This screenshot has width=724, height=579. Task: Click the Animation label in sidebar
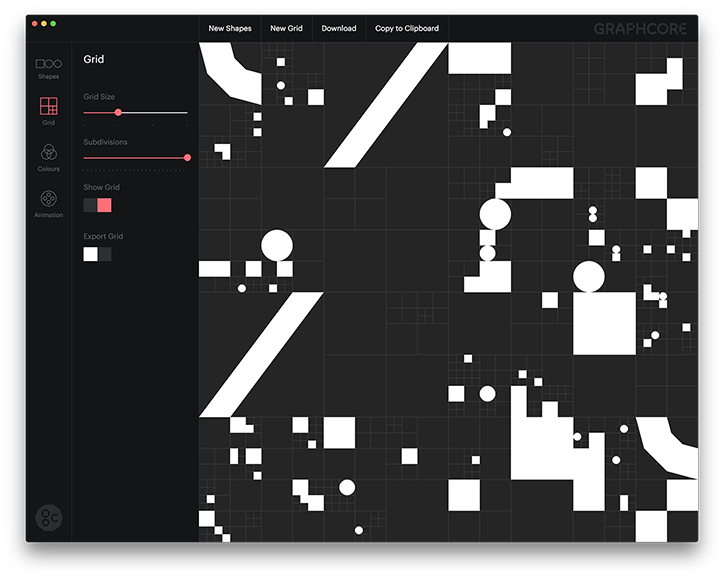coord(48,215)
